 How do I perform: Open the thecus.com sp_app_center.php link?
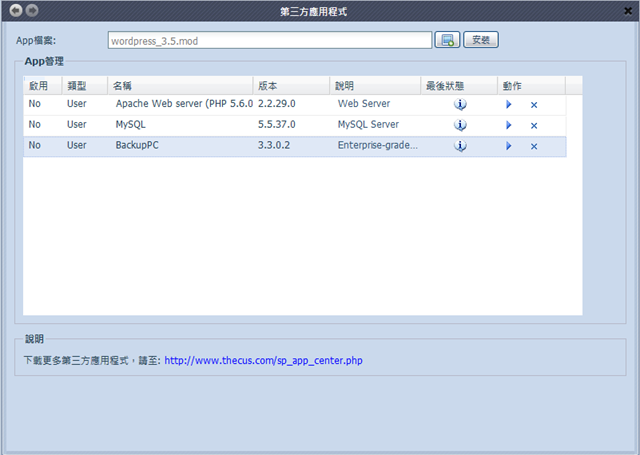(x=263, y=361)
